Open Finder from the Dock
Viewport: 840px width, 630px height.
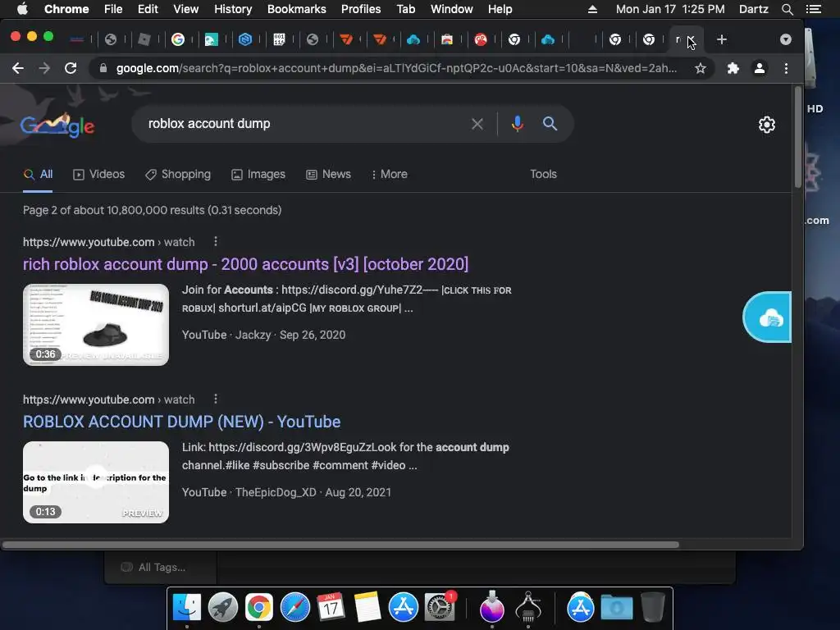[x=187, y=607]
